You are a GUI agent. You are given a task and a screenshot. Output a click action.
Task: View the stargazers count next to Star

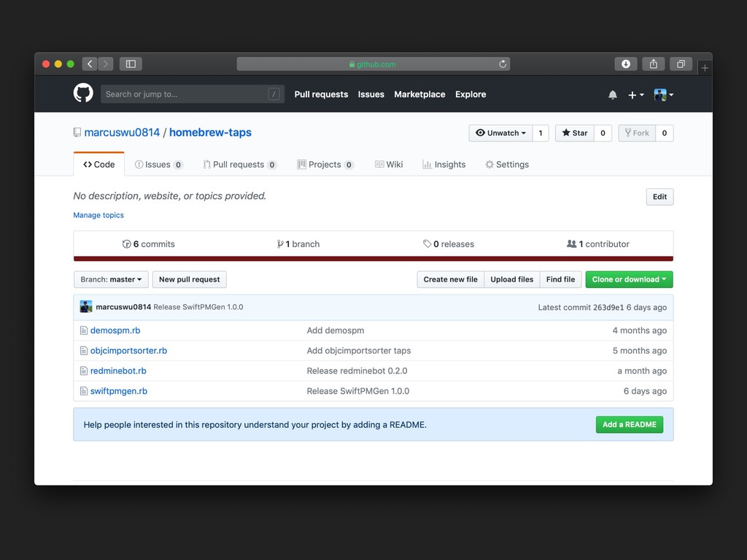[x=603, y=133]
